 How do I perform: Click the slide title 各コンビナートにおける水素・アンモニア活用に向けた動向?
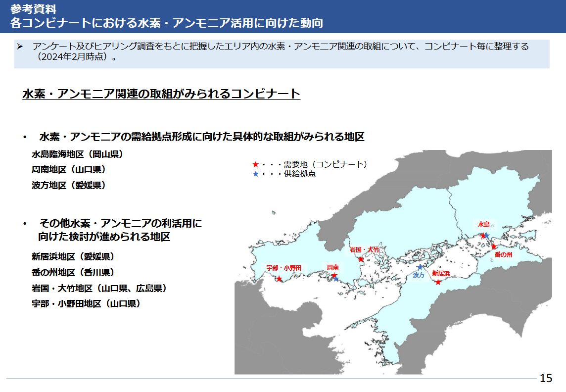coord(167,23)
